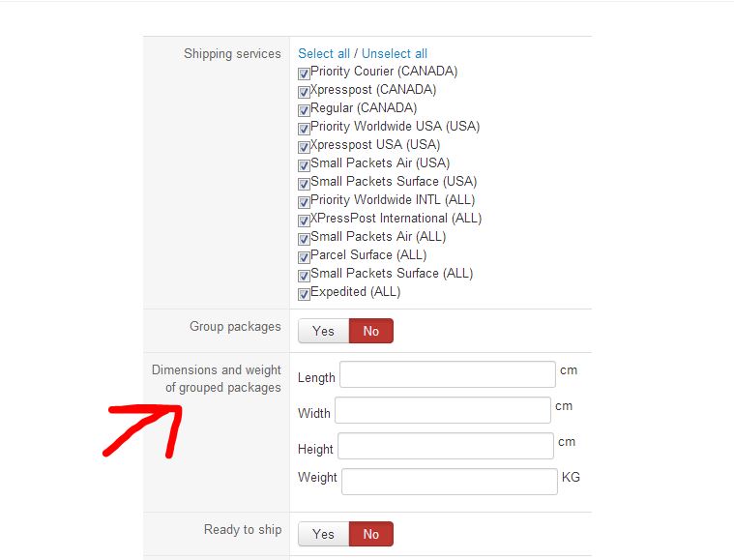734x560 pixels.
Task: Set Ready to ship to Yes
Action: (x=323, y=534)
